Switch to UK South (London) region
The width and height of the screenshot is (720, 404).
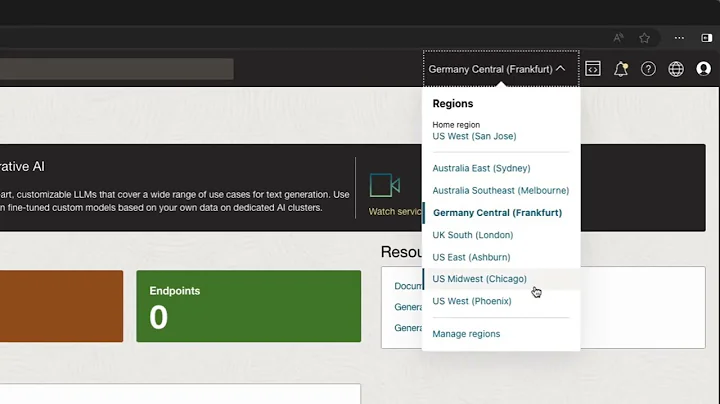472,235
